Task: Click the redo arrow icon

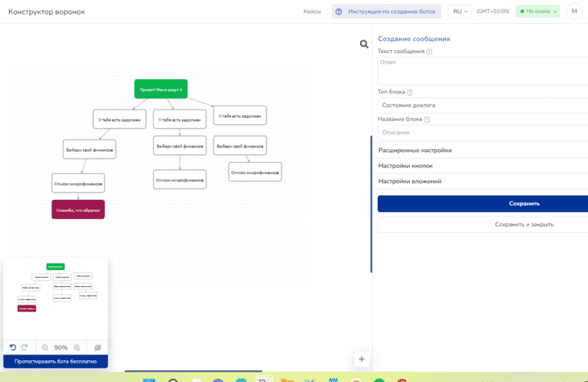Action: (x=25, y=347)
